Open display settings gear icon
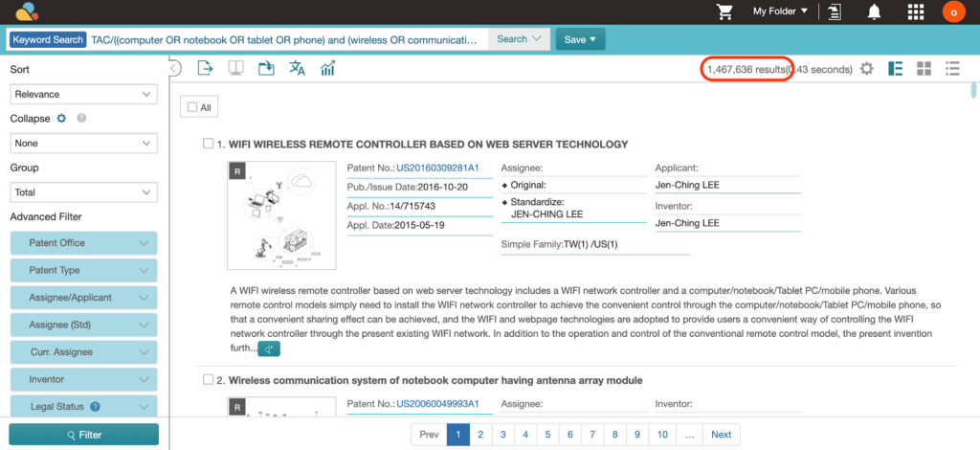Image resolution: width=980 pixels, height=450 pixels. coord(867,69)
